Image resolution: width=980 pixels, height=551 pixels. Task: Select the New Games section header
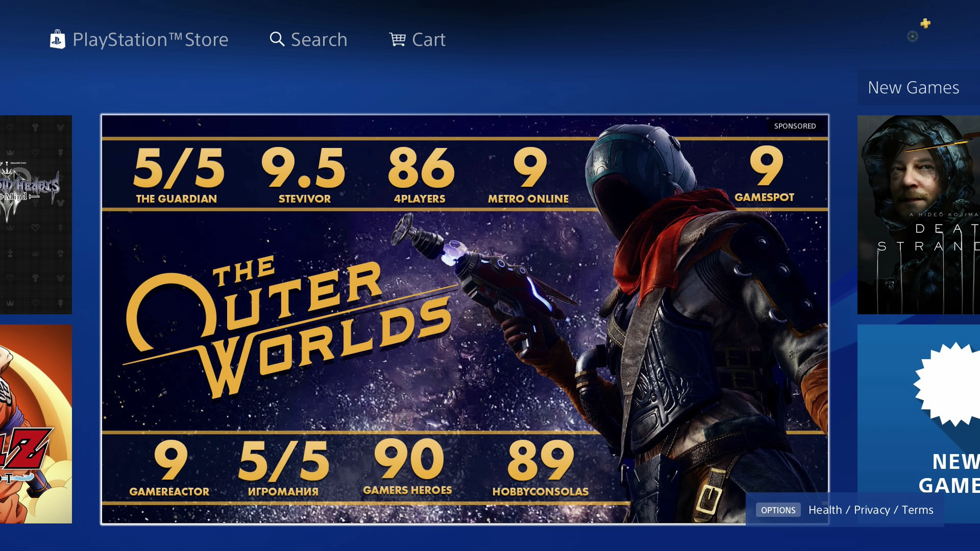(914, 88)
